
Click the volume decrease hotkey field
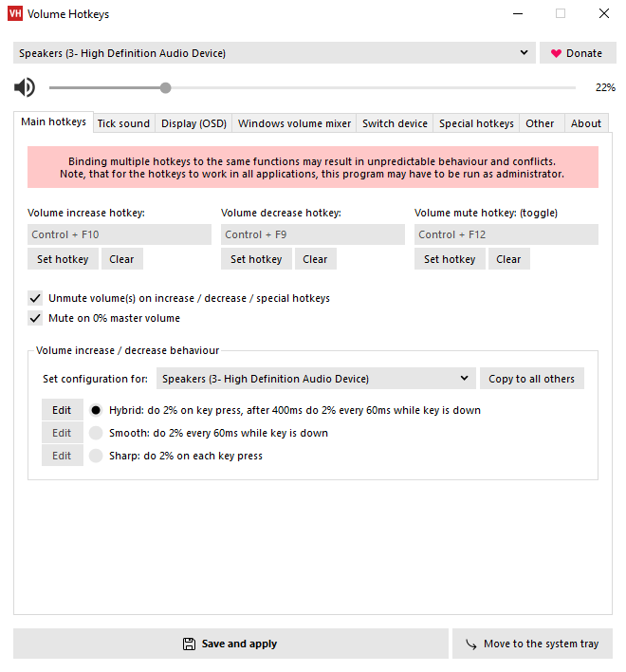point(313,234)
